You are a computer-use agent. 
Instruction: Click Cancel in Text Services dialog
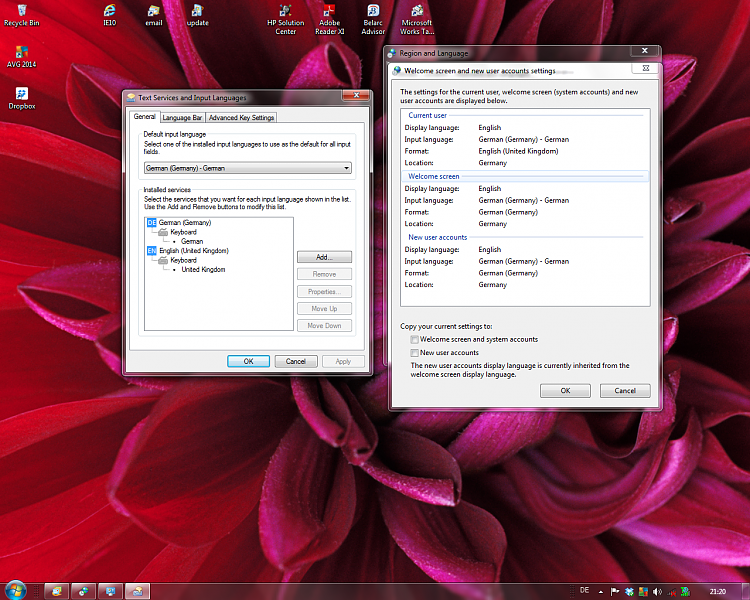[296, 361]
